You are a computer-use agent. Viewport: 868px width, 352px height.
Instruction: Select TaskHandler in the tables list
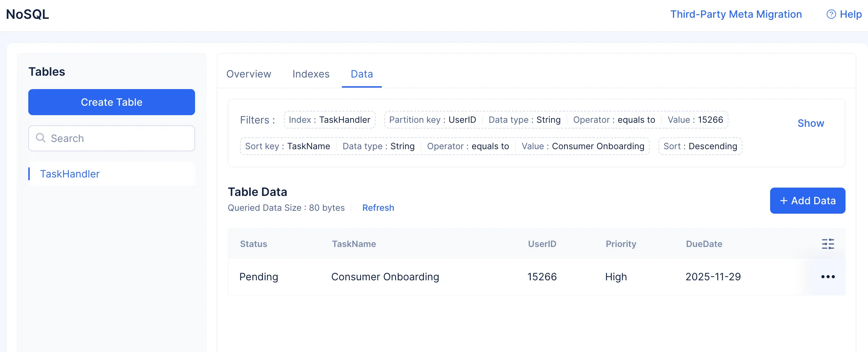pyautogui.click(x=70, y=174)
